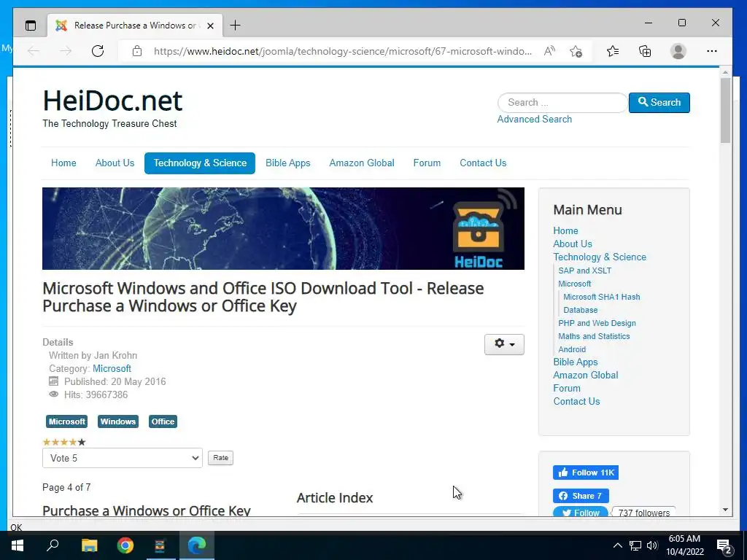View site information lock icon
Viewport: 747px width, 560px height.
click(137, 51)
